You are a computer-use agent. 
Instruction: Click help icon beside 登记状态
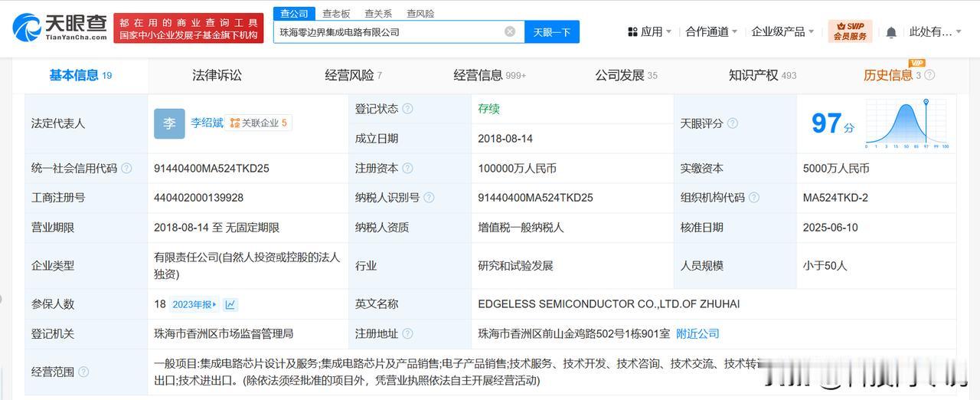(407, 109)
